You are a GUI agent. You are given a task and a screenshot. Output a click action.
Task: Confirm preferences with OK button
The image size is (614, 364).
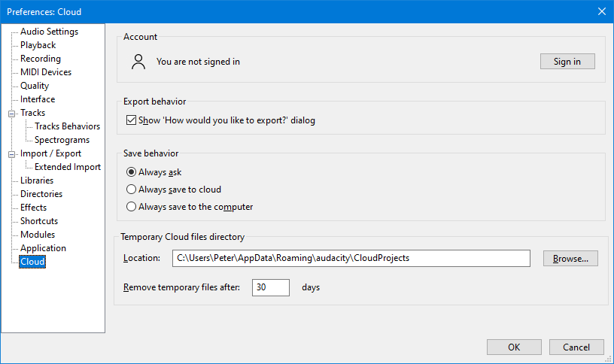(513, 347)
